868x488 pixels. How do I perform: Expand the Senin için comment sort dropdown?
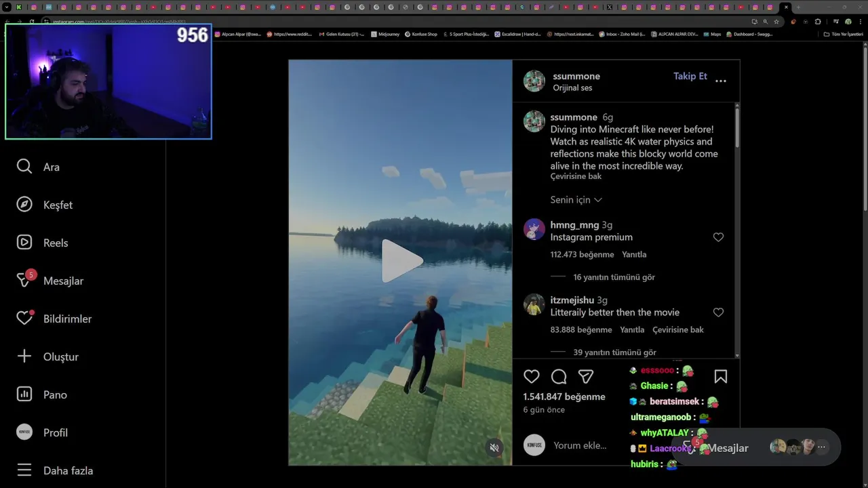576,200
